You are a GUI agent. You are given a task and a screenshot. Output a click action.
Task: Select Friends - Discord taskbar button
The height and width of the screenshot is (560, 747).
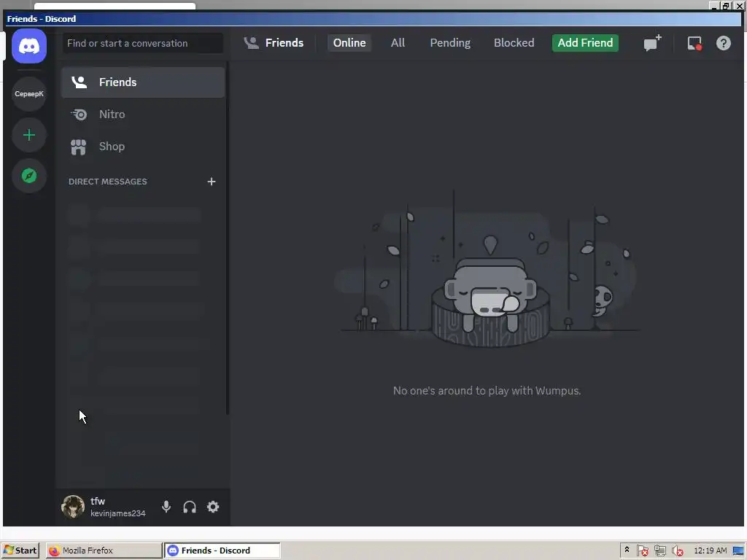pyautogui.click(x=222, y=551)
